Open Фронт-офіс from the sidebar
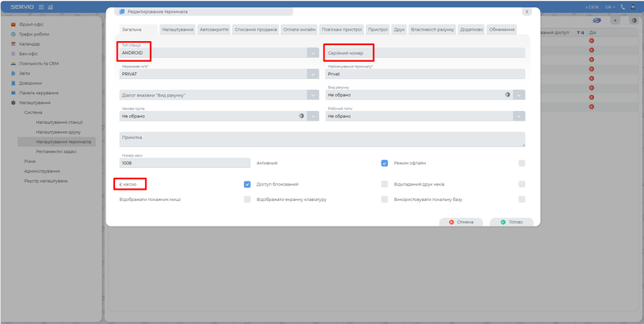Screen dimensions: 644x324 13,26
